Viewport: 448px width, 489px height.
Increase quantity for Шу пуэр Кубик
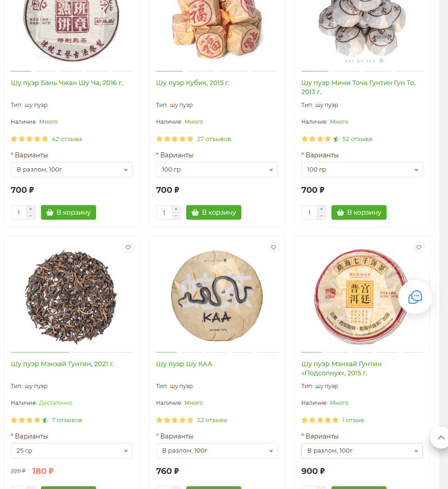[x=176, y=209]
